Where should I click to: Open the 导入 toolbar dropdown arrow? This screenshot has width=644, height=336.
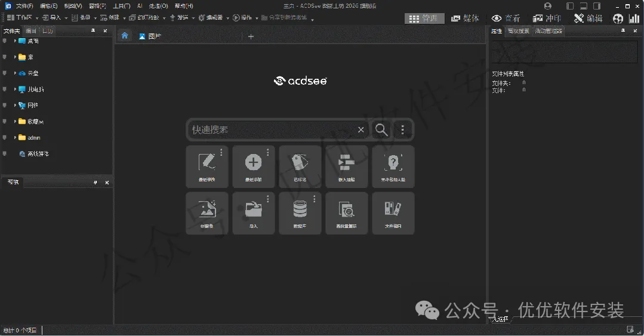(66, 18)
